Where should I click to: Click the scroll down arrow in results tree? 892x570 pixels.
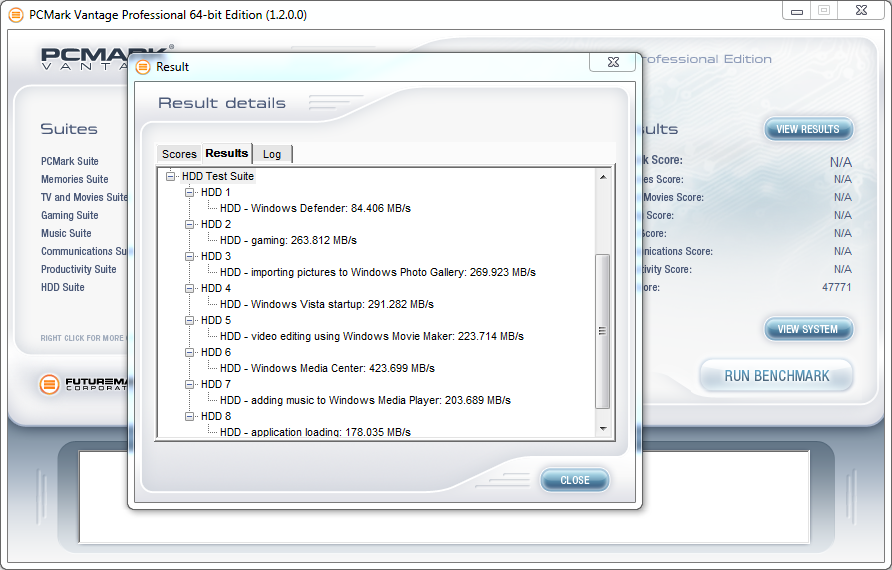[603, 429]
